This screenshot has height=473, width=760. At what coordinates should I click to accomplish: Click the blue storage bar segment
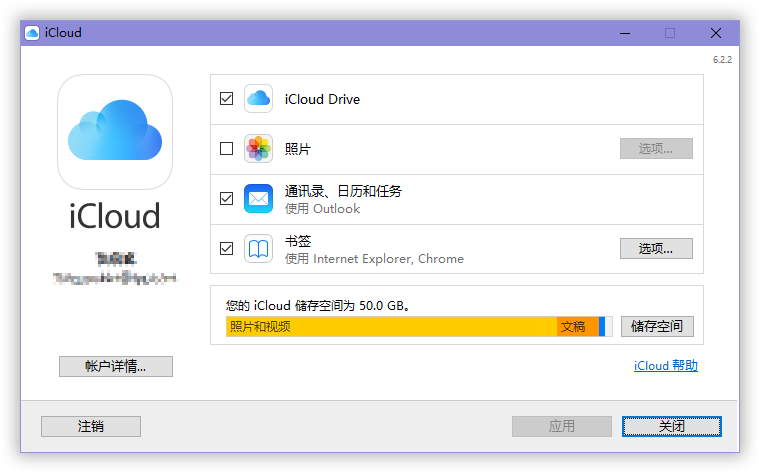click(x=602, y=326)
